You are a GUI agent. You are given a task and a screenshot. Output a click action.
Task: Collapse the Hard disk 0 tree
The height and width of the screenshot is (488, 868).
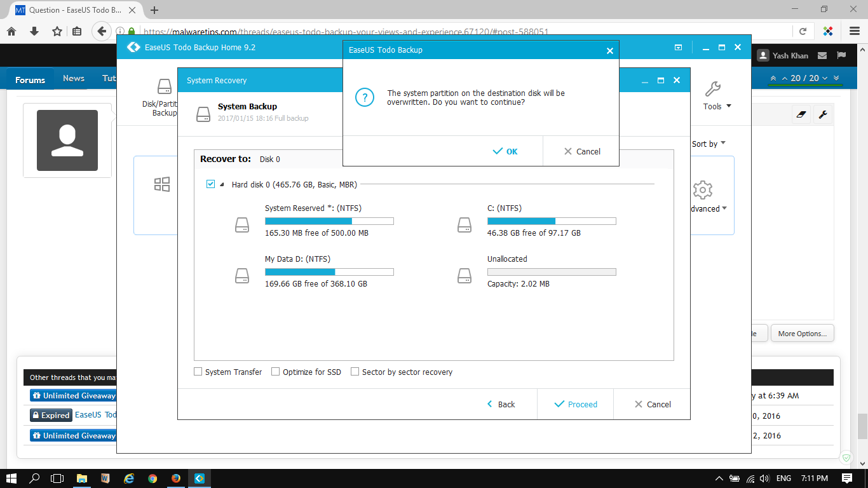pos(222,184)
